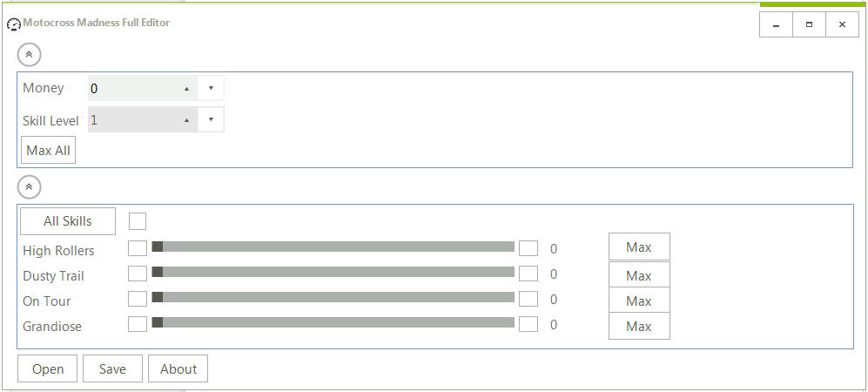Increase the Money value with up arrow
The height and width of the screenshot is (392, 868).
[x=186, y=88]
